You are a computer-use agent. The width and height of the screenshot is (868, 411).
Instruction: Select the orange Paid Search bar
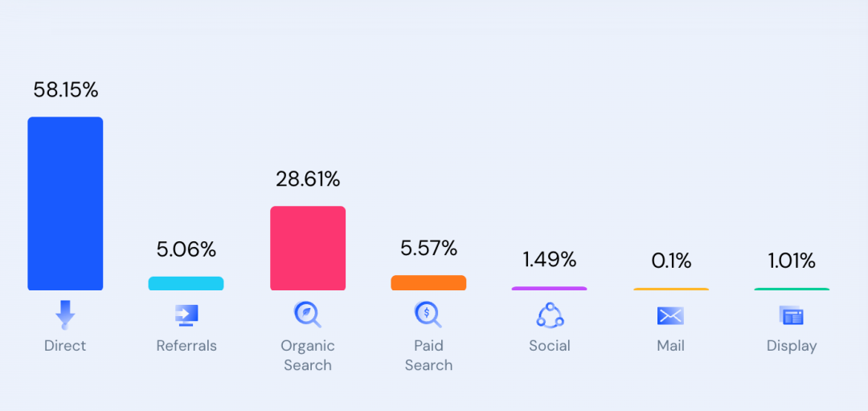point(428,282)
